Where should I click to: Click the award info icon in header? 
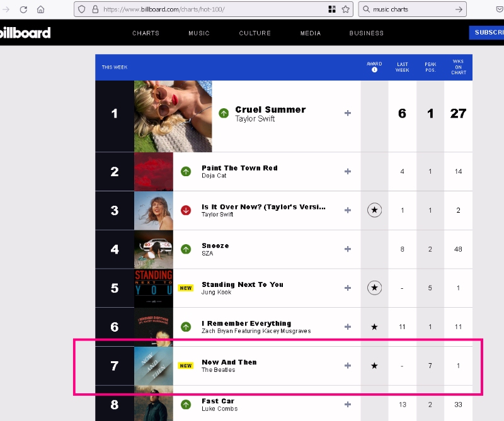click(374, 70)
